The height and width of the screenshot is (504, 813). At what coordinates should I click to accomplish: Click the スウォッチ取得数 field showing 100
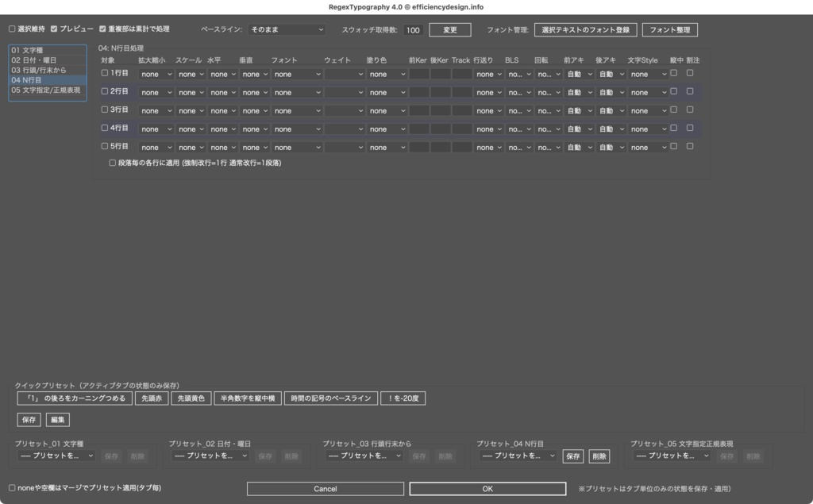point(413,30)
